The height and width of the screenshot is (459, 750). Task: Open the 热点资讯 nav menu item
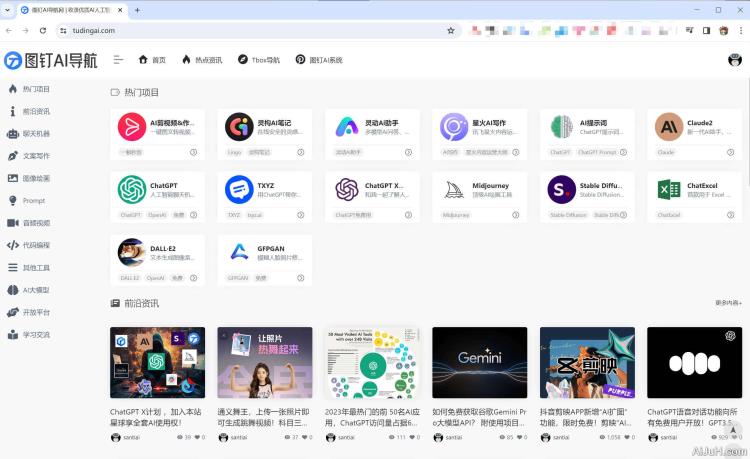(202, 60)
